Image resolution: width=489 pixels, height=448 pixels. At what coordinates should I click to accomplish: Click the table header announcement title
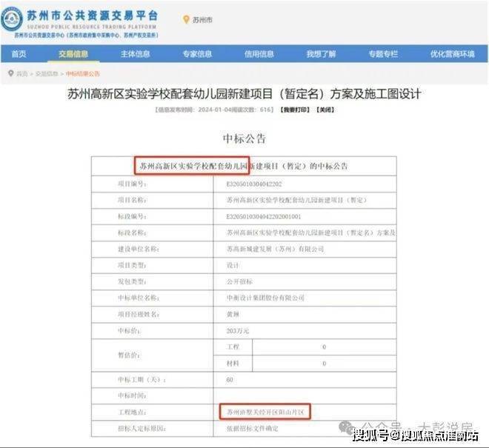244,166
